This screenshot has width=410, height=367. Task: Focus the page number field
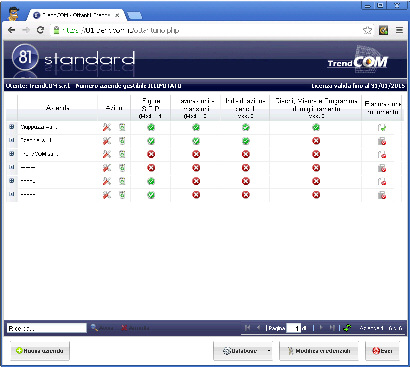294,328
